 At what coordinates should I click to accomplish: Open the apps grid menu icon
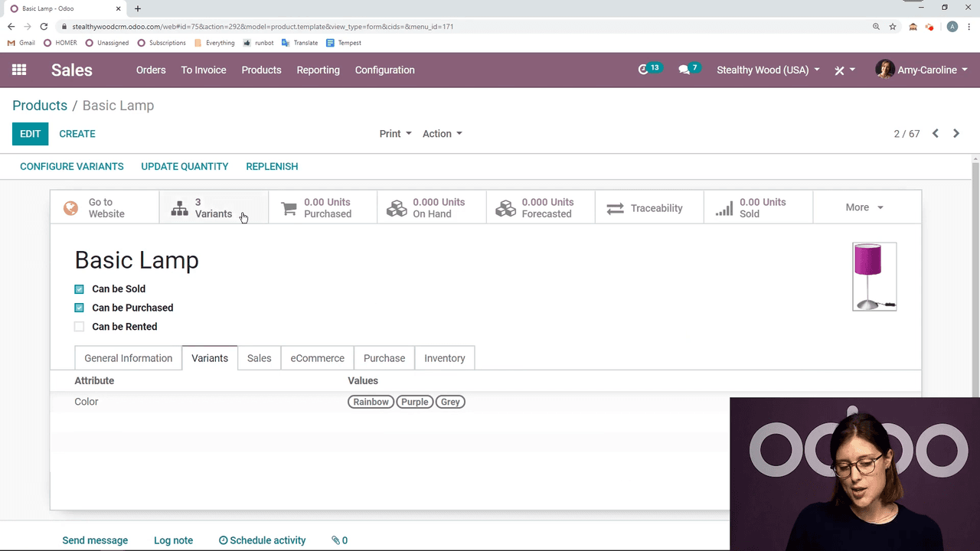(x=19, y=70)
